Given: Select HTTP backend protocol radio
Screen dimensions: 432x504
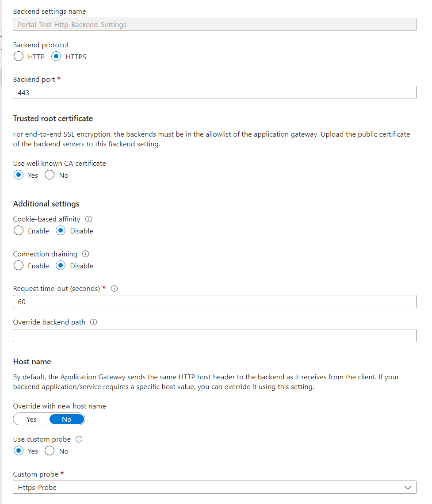Looking at the screenshot, I should (19, 57).
